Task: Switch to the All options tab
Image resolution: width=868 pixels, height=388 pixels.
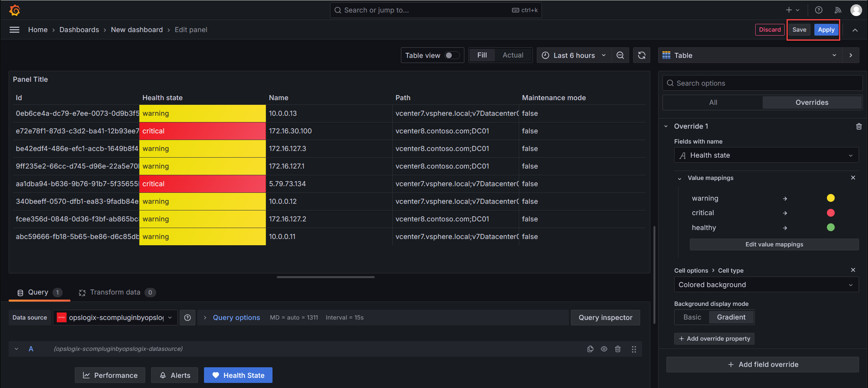Action: (x=713, y=102)
